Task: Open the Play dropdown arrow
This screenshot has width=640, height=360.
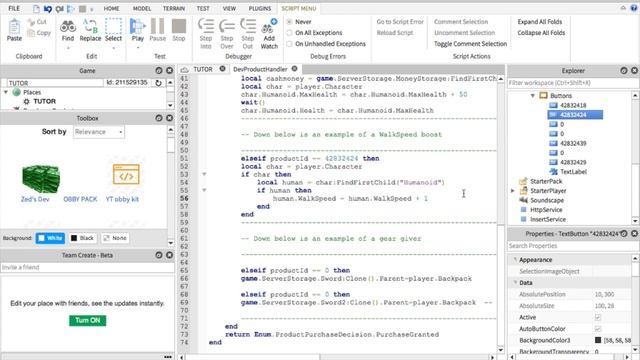Action: (138, 48)
